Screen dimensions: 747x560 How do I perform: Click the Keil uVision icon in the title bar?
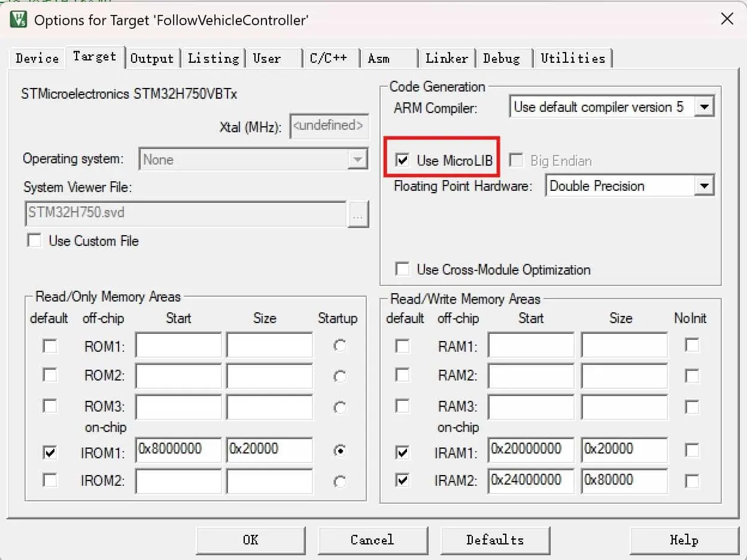click(18, 19)
